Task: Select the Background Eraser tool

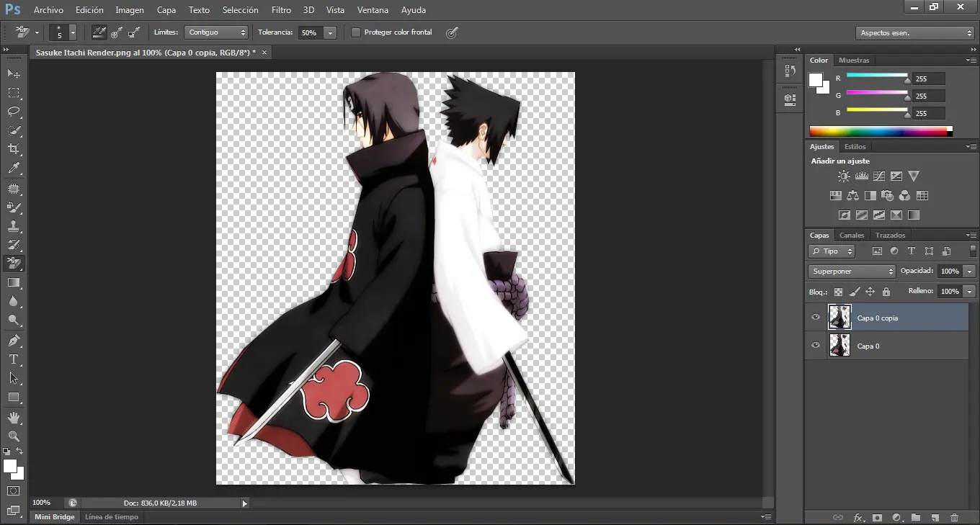Action: pos(14,264)
